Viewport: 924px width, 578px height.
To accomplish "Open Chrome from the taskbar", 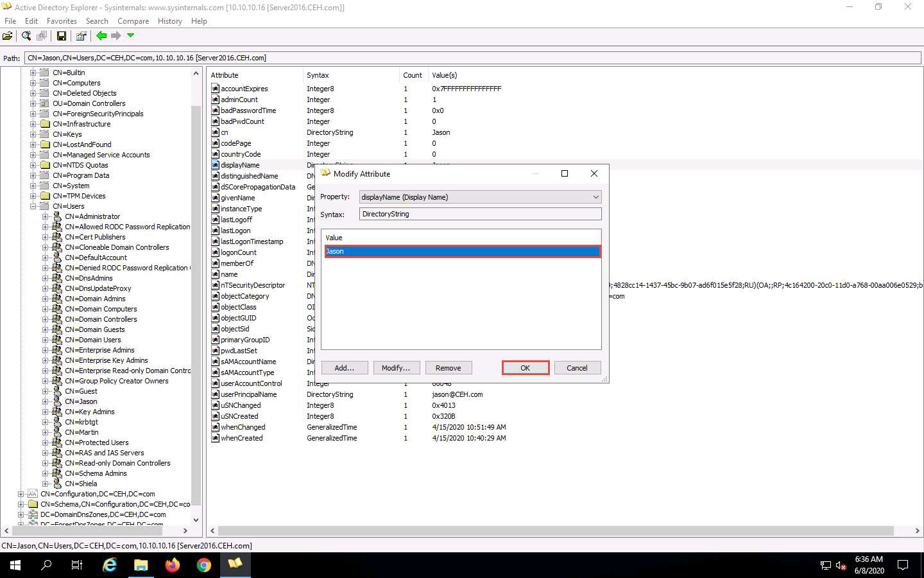I will coord(204,565).
